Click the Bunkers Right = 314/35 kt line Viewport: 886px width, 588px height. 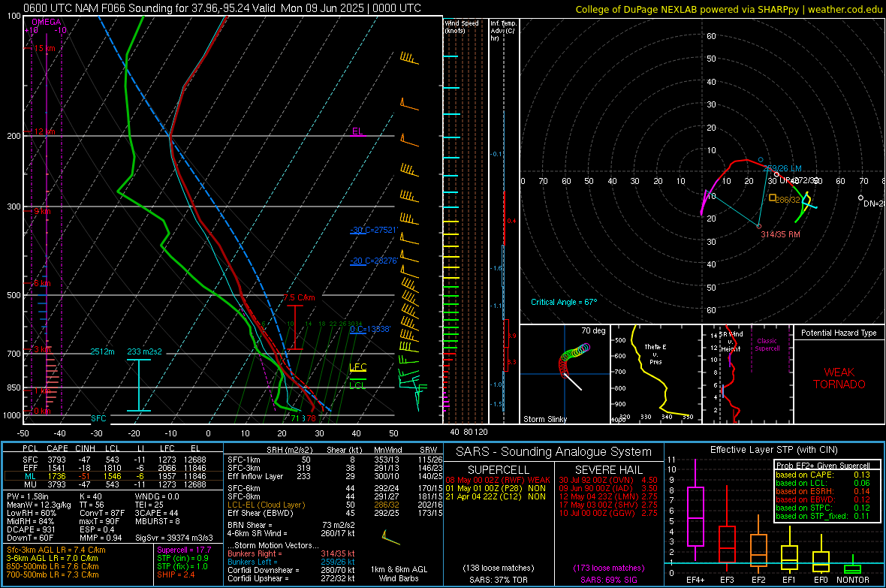(x=291, y=553)
